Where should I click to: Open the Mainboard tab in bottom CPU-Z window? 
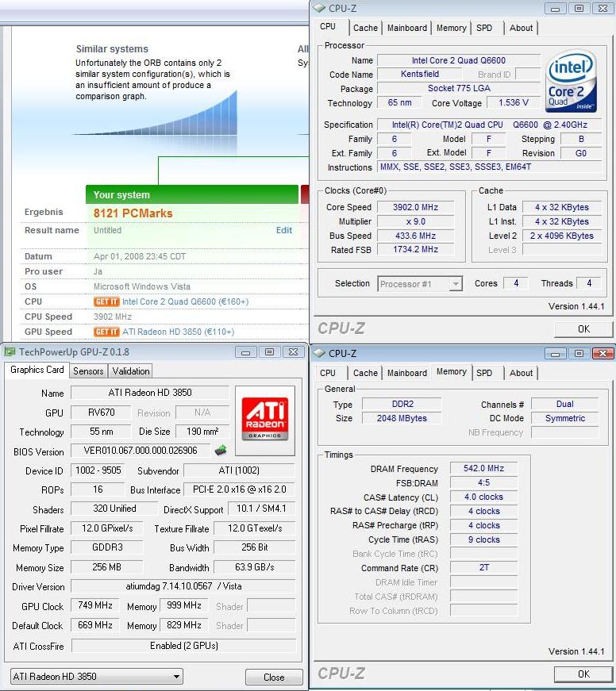pyautogui.click(x=407, y=373)
